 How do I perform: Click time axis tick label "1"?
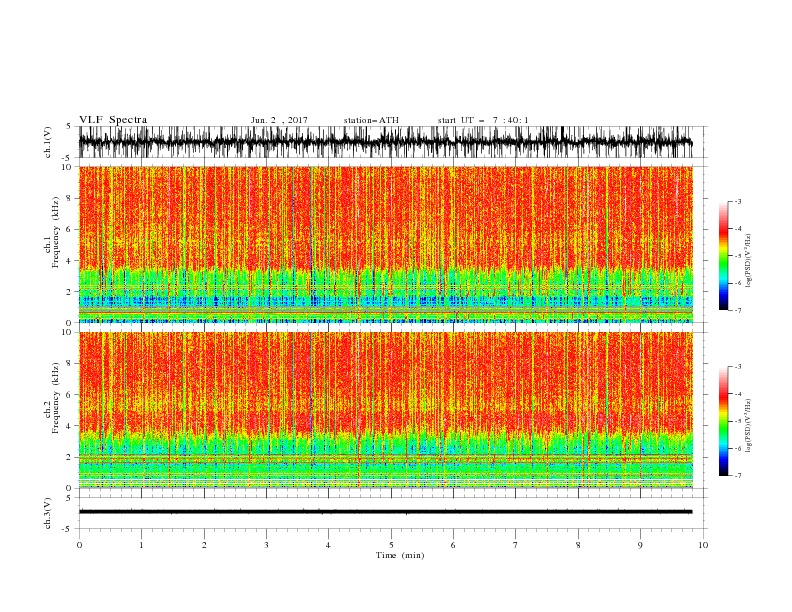(x=141, y=545)
